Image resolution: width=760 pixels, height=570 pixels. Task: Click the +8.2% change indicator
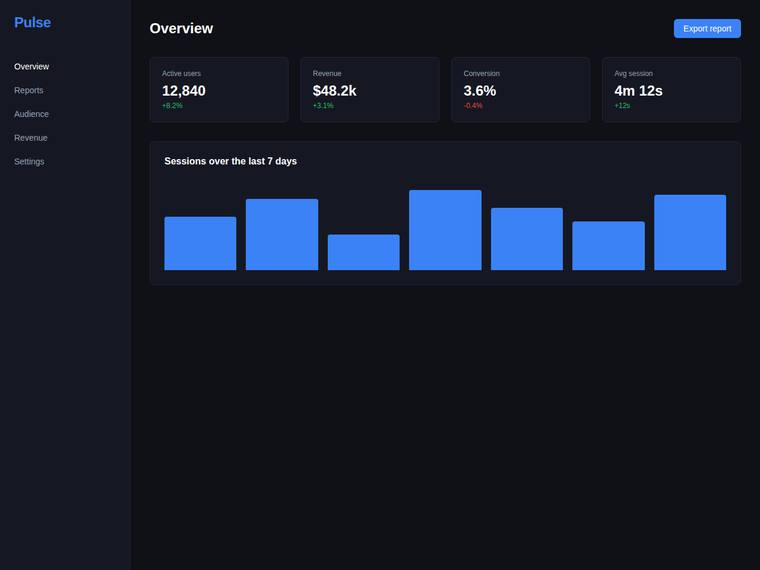coord(172,105)
